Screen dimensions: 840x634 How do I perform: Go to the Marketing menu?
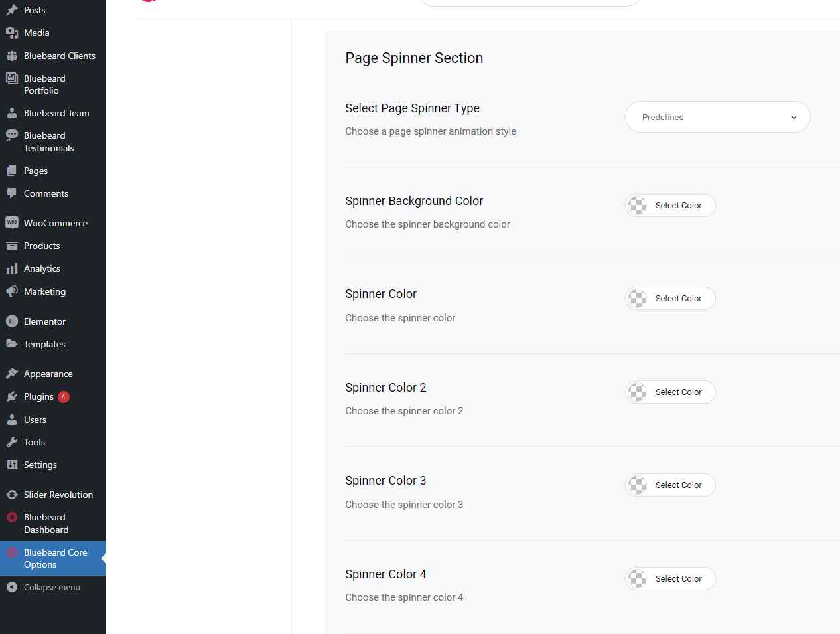(53, 291)
